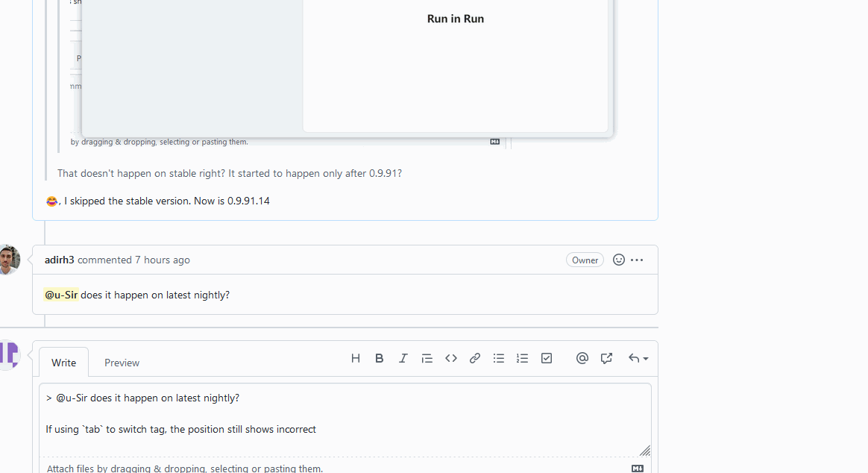The image size is (868, 473).
Task: Open the comment options kebab menu
Action: 637,260
